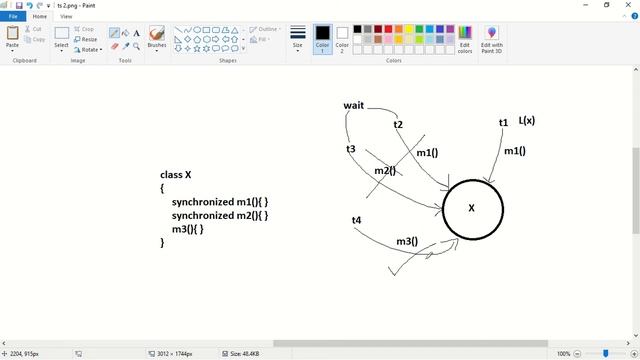This screenshot has width=640, height=360.
Task: Switch to the View tab
Action: pos(66,16)
